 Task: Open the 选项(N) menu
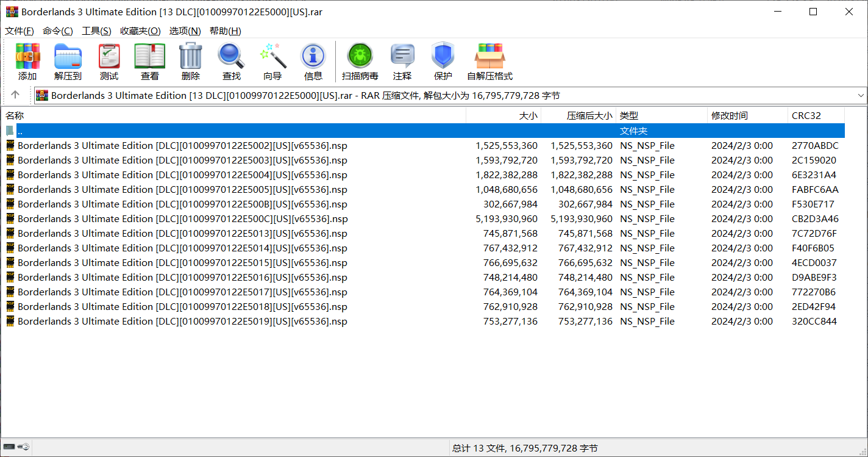(x=185, y=31)
